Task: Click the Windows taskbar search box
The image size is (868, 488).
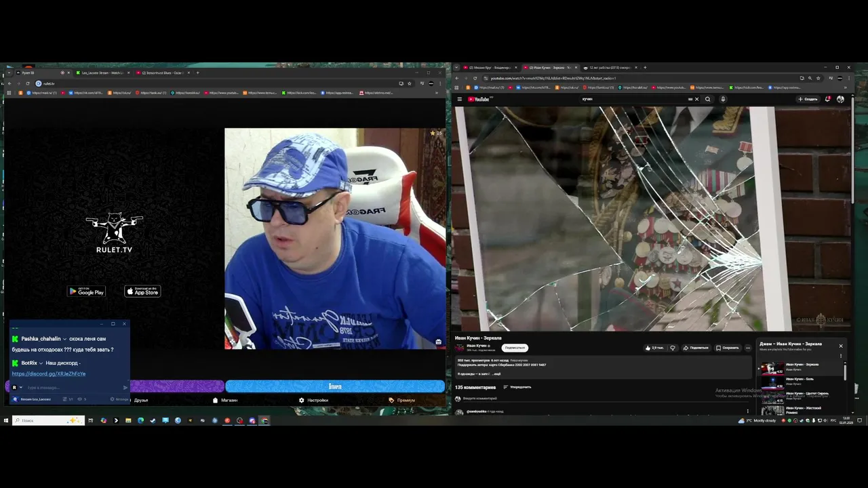Action: 48,420
